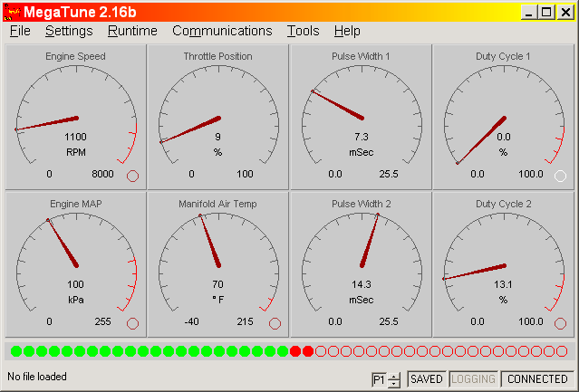Click the LOGGING status indicator

pyautogui.click(x=473, y=379)
